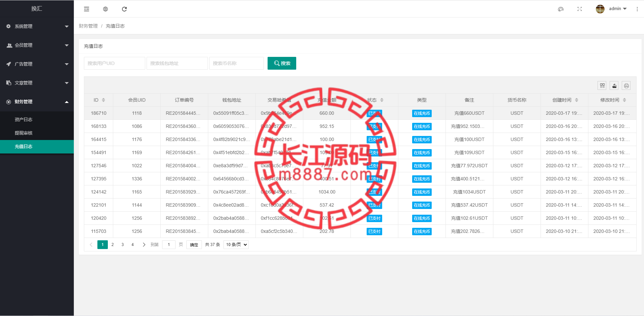The height and width of the screenshot is (316, 644).
Task: Open the admin user dropdown
Action: pyautogui.click(x=618, y=9)
